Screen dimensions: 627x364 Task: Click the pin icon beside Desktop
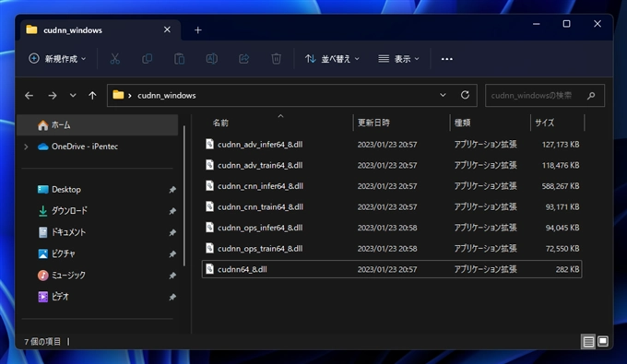[x=172, y=190]
